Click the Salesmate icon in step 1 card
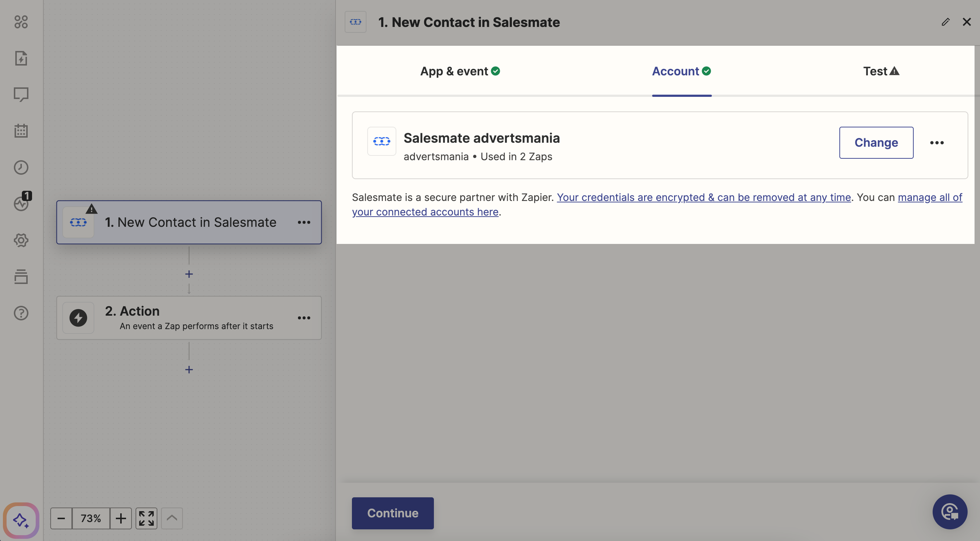The image size is (980, 541). pyautogui.click(x=78, y=222)
